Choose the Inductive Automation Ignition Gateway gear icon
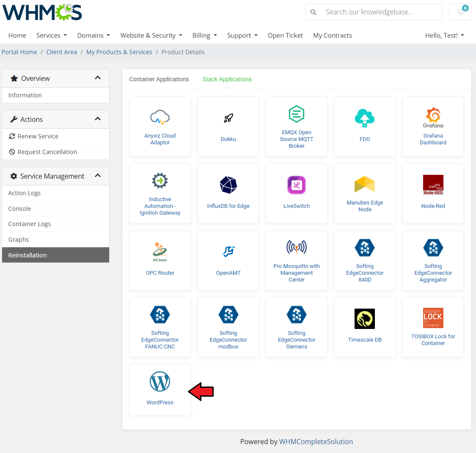The width and height of the screenshot is (476, 453). pos(160,181)
